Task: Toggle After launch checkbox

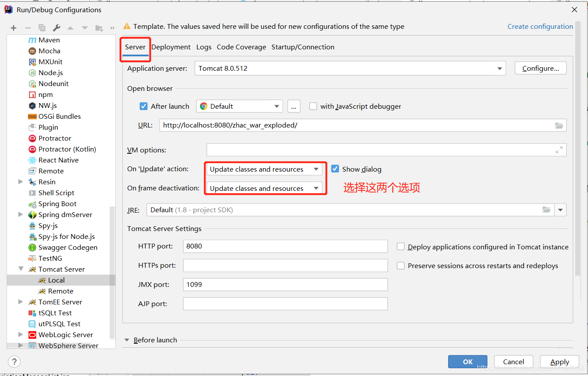Action: click(143, 106)
